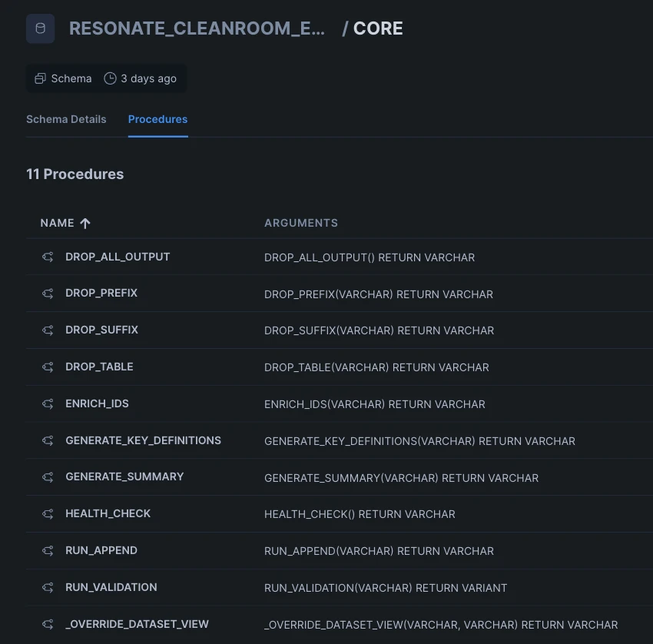Open the DROP_SUFFIX procedure
The image size is (653, 644).
click(101, 330)
